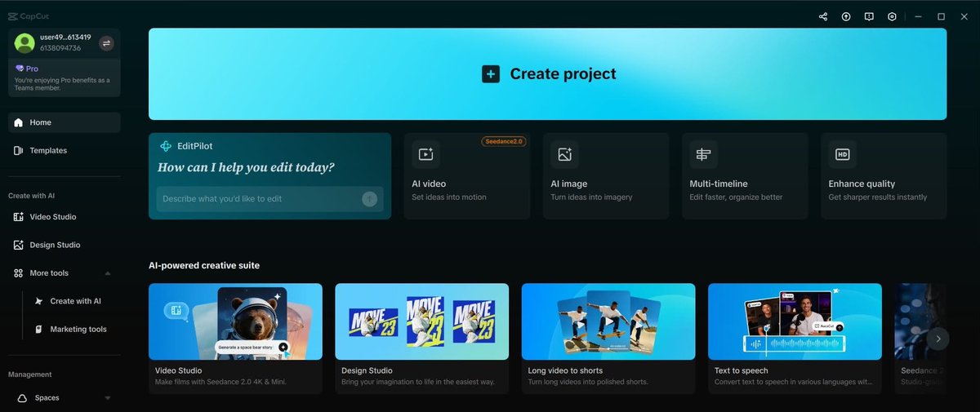Click the AI image card icon
Screen dimensions: 980x412
(x=564, y=153)
